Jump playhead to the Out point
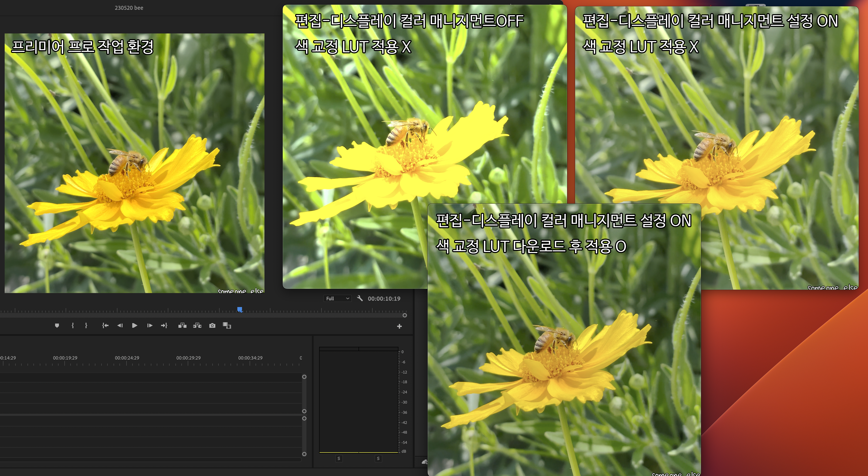The height and width of the screenshot is (476, 868). click(x=164, y=325)
